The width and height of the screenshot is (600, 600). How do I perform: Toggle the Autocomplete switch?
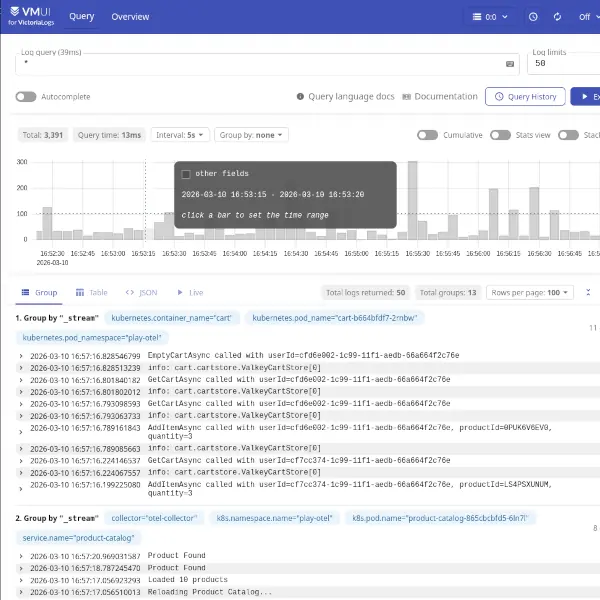26,97
